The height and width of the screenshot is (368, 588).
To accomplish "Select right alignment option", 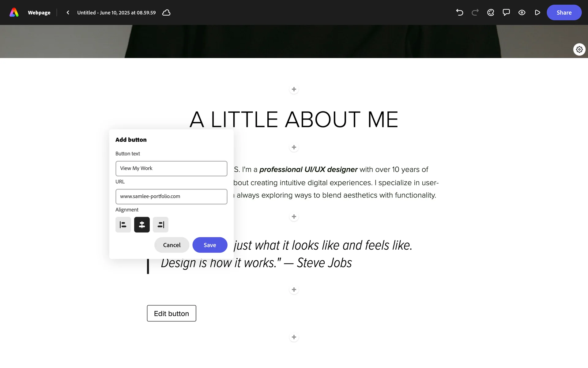I will coord(160,225).
